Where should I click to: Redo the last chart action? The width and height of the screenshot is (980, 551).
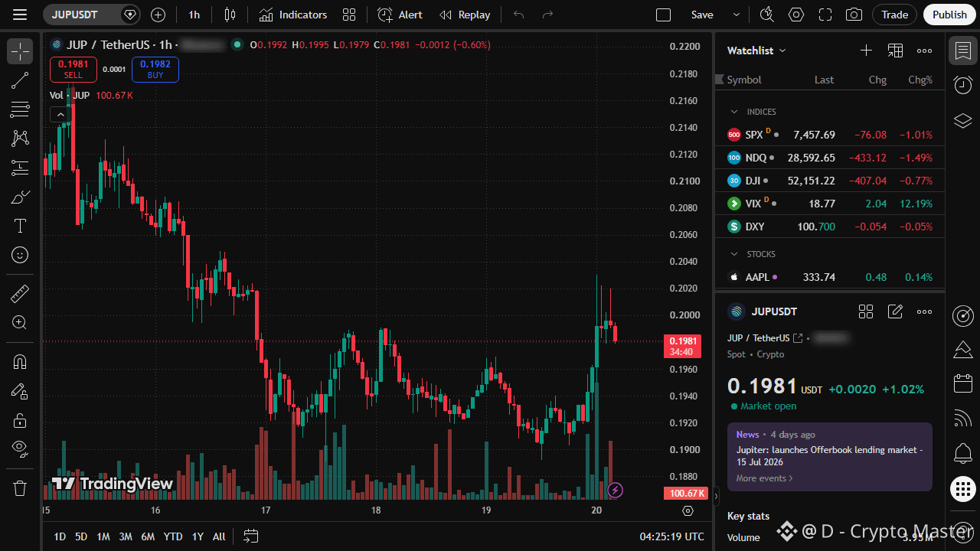point(547,15)
